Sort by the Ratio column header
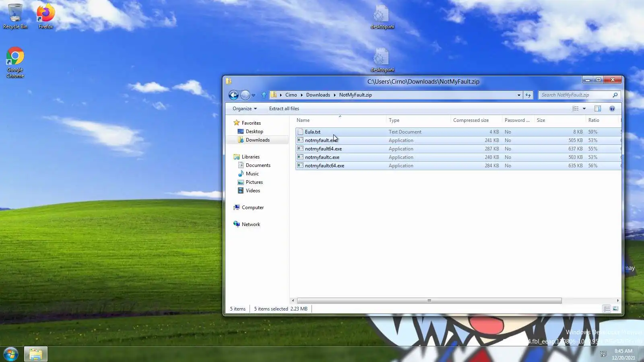The height and width of the screenshot is (362, 644). (x=602, y=120)
